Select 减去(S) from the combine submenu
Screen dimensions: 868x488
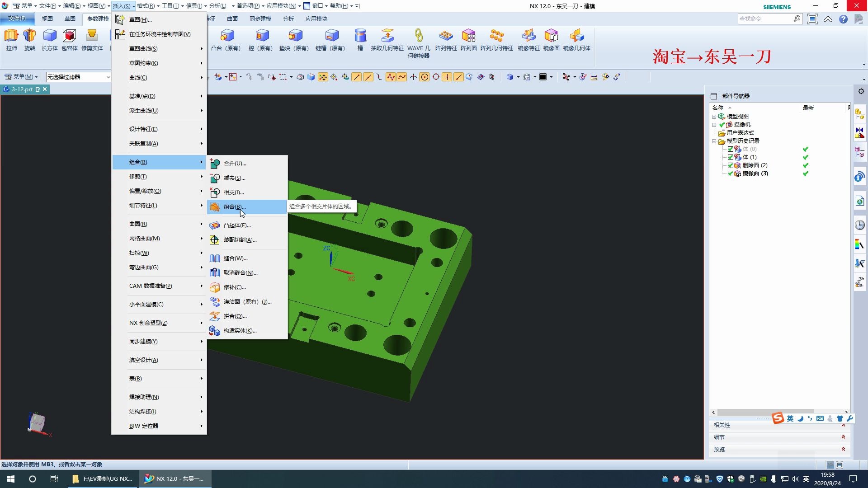coord(234,178)
